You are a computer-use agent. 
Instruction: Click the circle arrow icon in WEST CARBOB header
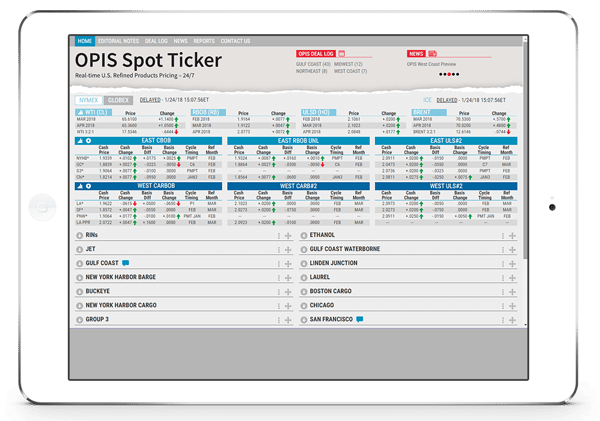88,186
